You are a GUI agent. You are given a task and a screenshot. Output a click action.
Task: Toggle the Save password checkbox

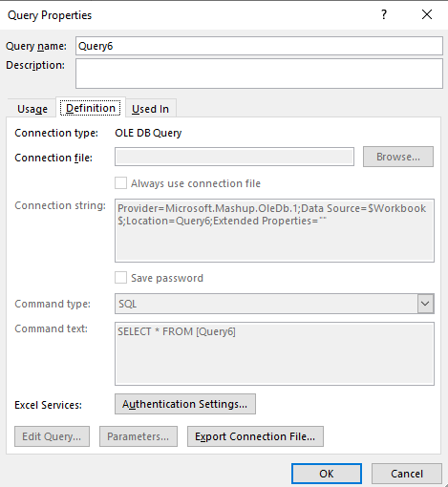click(x=120, y=278)
